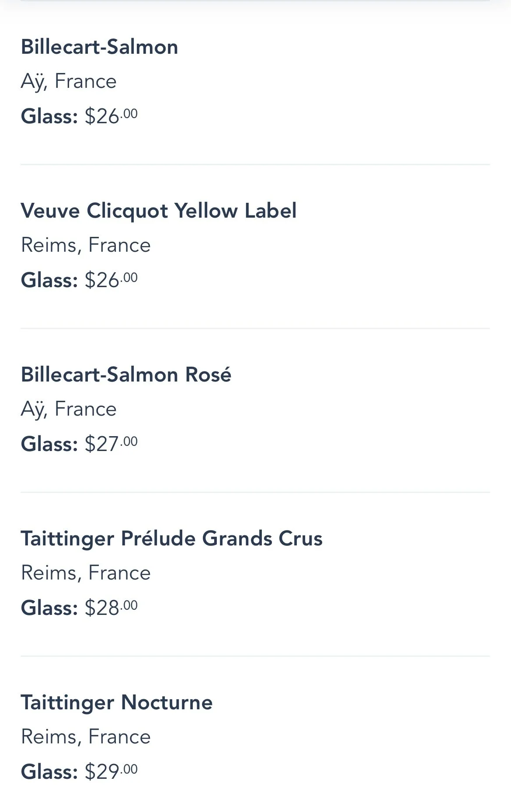Select the $27.00 glass price
This screenshot has height=812, width=511.
(111, 444)
